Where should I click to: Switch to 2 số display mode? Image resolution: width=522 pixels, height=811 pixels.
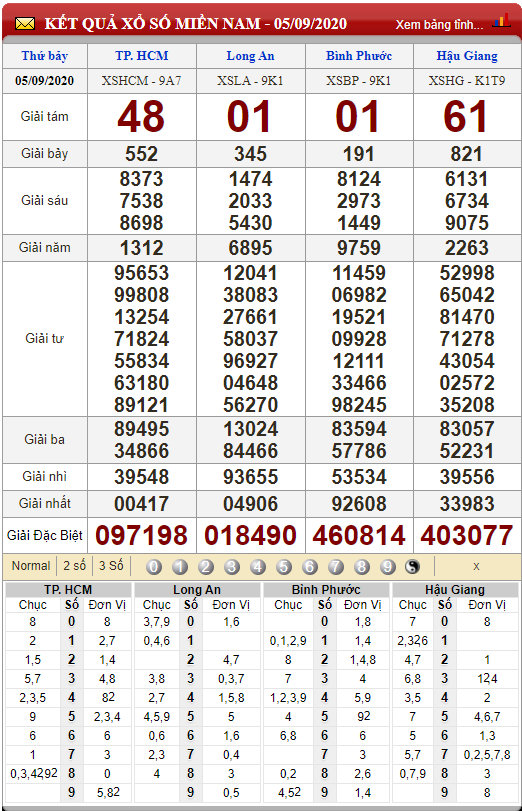coord(74,566)
